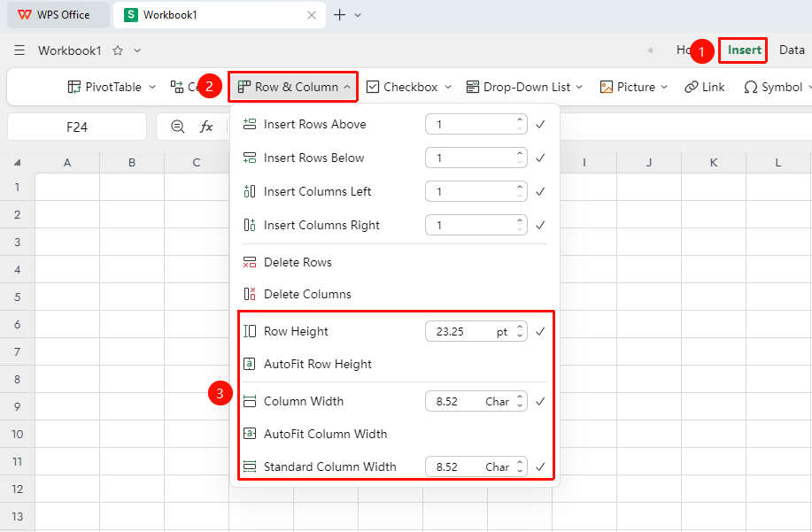The width and height of the screenshot is (812, 532).
Task: Switch to the Insert ribbon tab
Action: (744, 50)
